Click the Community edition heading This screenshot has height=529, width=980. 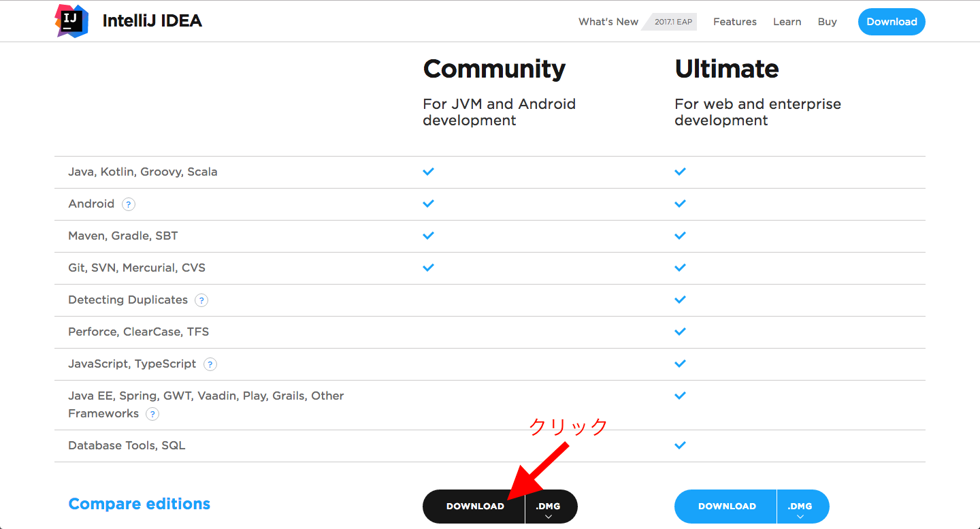click(x=494, y=69)
